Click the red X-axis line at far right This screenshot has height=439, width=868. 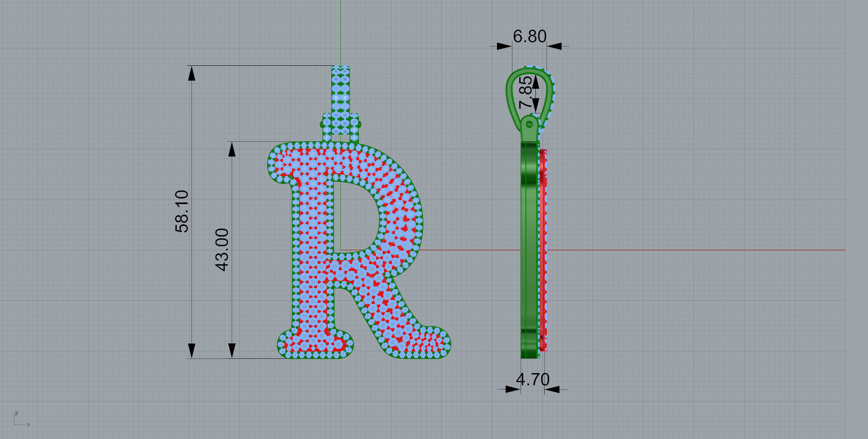793,250
